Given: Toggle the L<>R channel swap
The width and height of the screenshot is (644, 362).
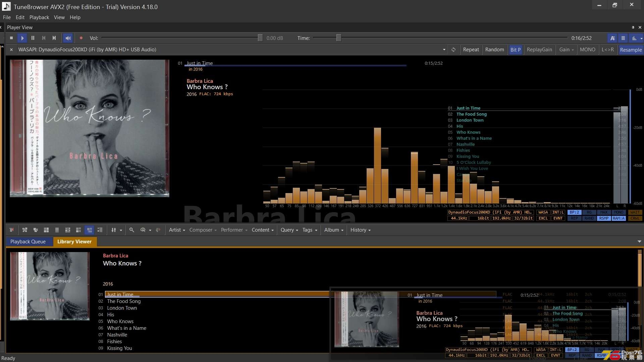Looking at the screenshot, I should [x=608, y=50].
